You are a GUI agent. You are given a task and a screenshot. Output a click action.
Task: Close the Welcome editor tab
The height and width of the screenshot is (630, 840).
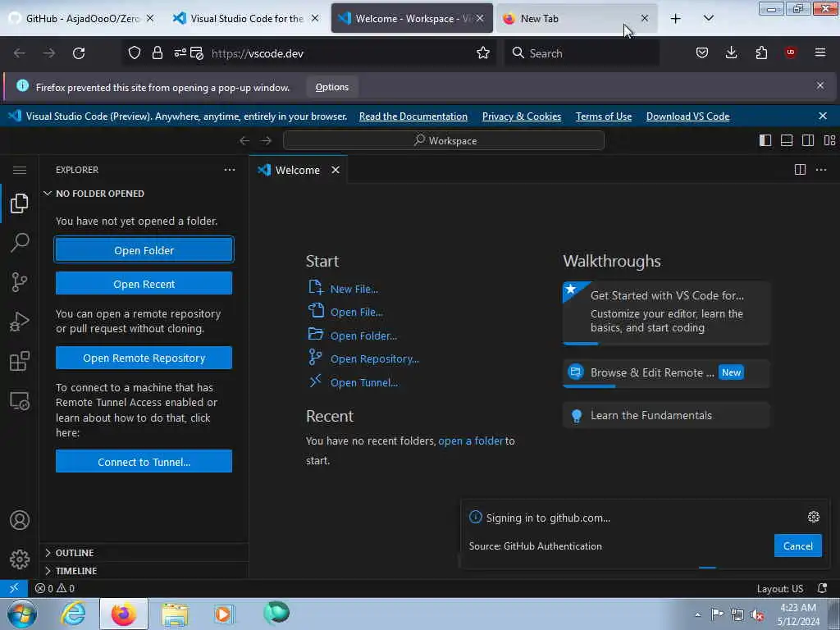click(336, 170)
